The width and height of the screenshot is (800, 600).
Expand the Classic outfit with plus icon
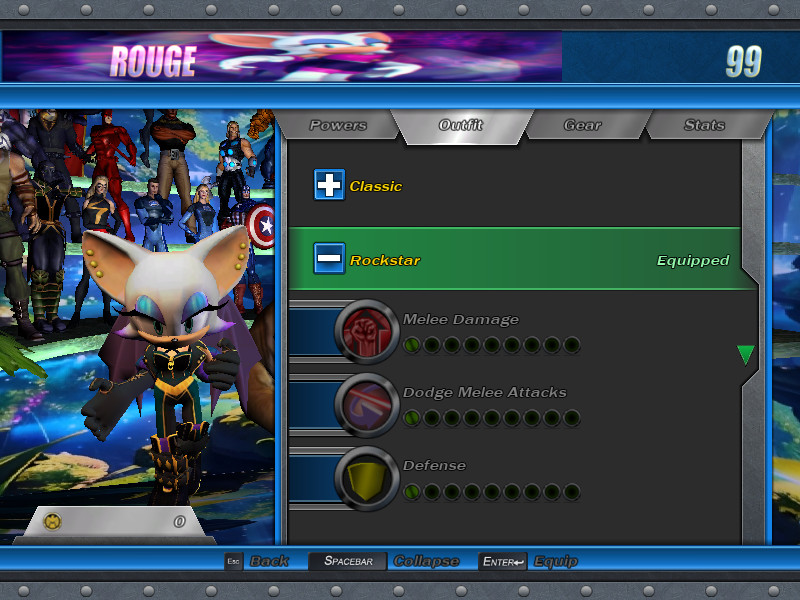pos(329,184)
